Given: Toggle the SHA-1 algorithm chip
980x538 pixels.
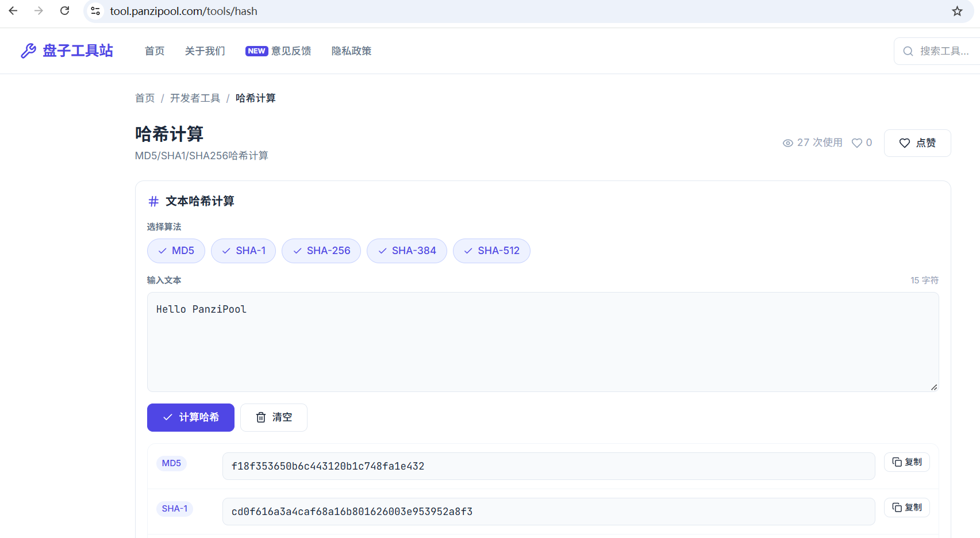Looking at the screenshot, I should [243, 251].
